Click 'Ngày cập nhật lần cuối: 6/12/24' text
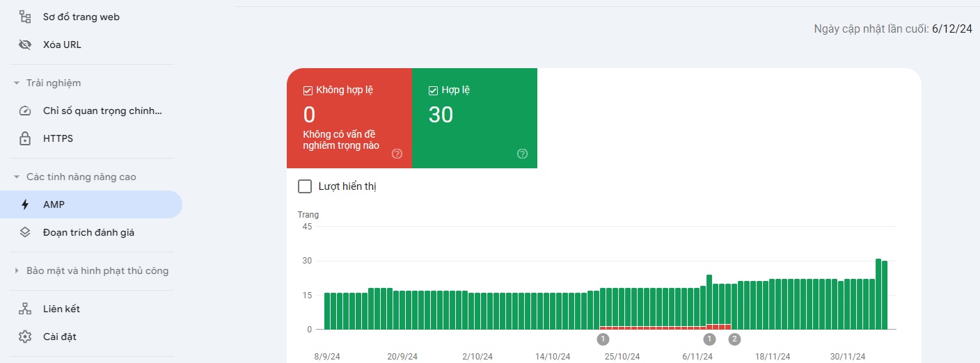This screenshot has width=980, height=363. 894,29
